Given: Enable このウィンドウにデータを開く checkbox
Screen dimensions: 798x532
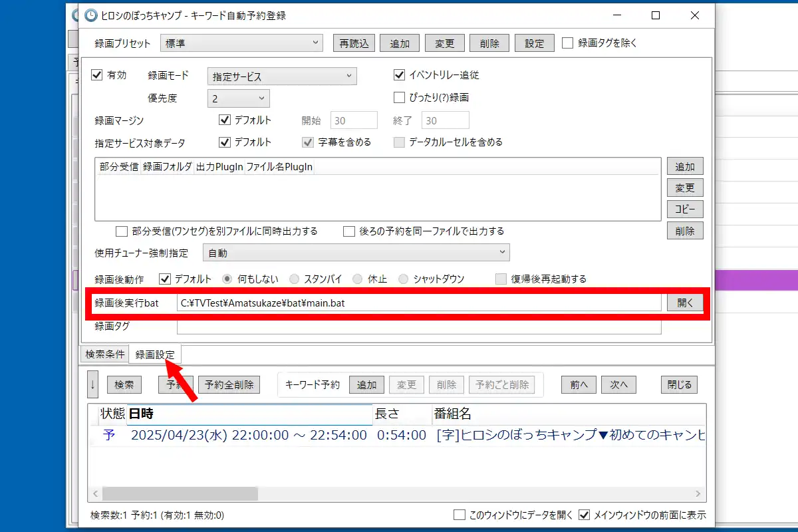Looking at the screenshot, I should (459, 515).
